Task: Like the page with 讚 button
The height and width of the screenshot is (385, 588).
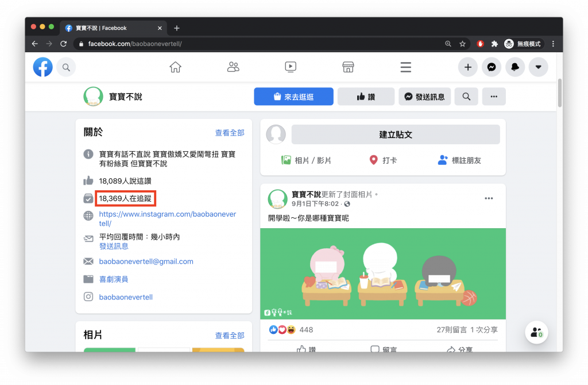Action: 366,97
